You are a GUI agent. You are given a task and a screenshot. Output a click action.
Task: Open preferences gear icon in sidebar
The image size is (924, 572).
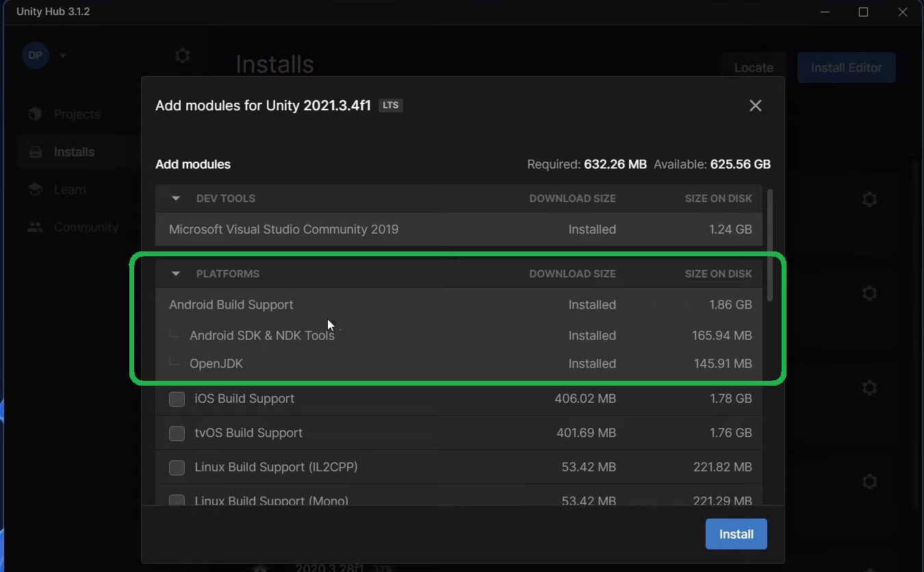coord(182,55)
